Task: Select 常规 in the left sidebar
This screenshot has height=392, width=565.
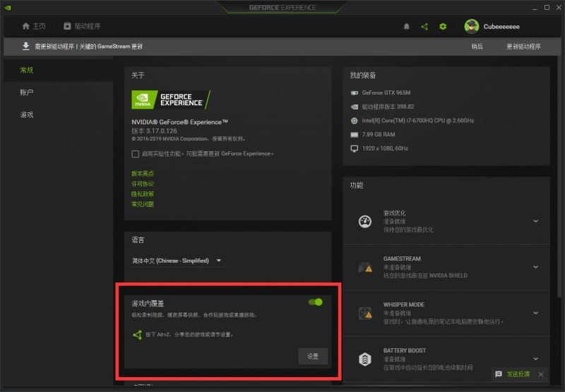Action: tap(59, 70)
